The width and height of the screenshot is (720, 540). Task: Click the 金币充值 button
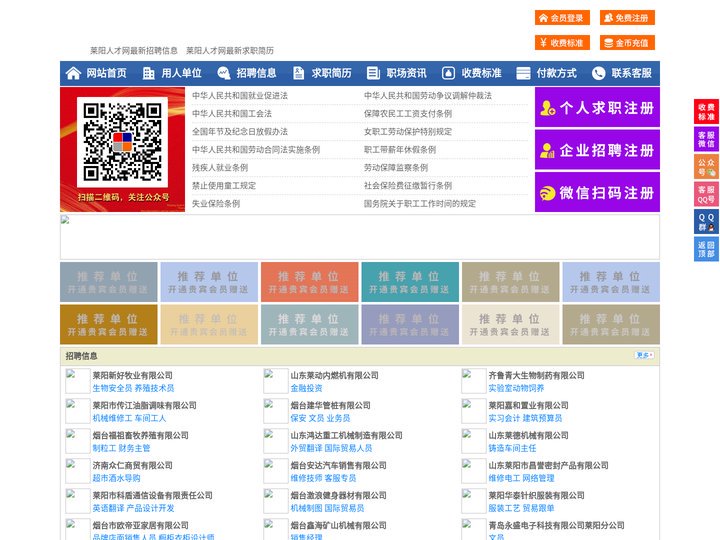pos(627,43)
